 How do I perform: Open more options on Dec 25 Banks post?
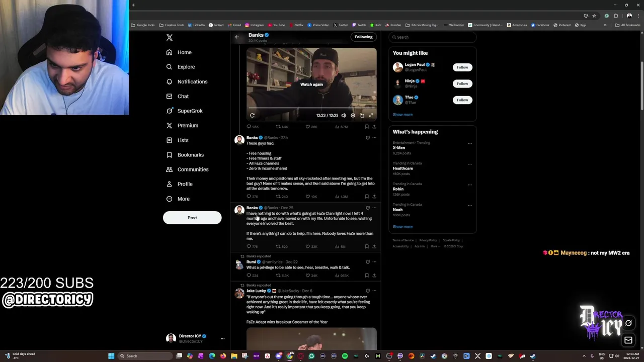tap(374, 208)
